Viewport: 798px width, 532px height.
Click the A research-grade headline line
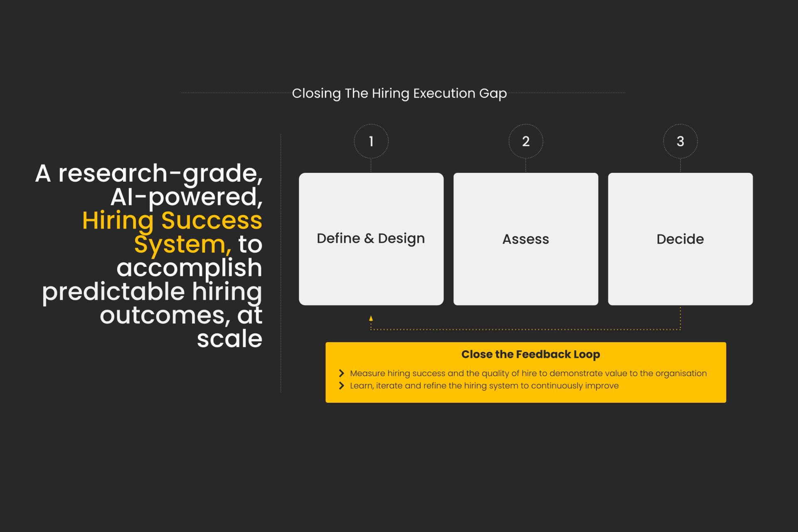point(149,173)
